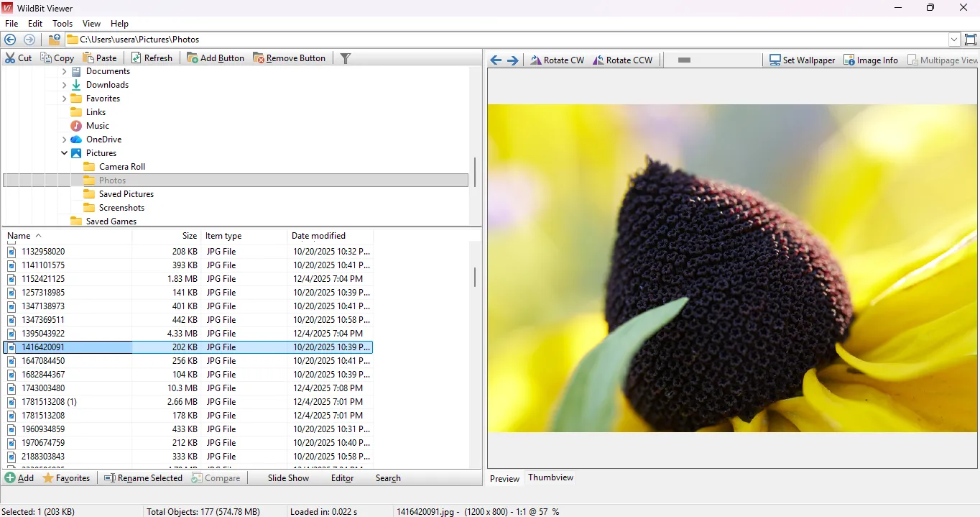Select the file 1257318985 in the list
Viewport: 980px width, 517px height.
pos(43,293)
